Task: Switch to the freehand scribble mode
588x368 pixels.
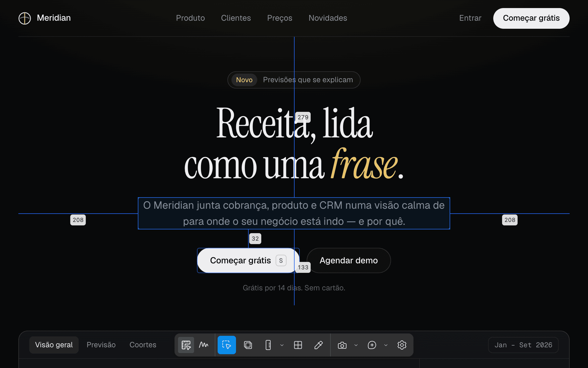Action: [x=204, y=345]
